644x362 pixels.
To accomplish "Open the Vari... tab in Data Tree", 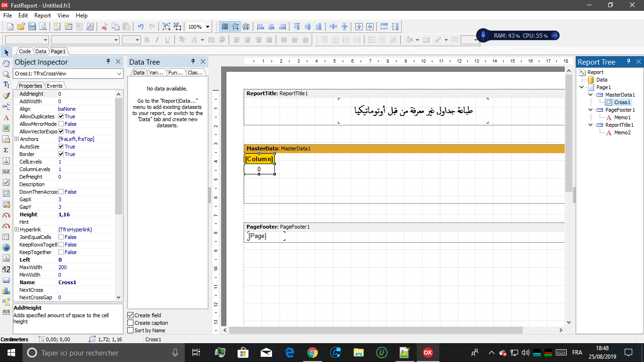I will [156, 73].
